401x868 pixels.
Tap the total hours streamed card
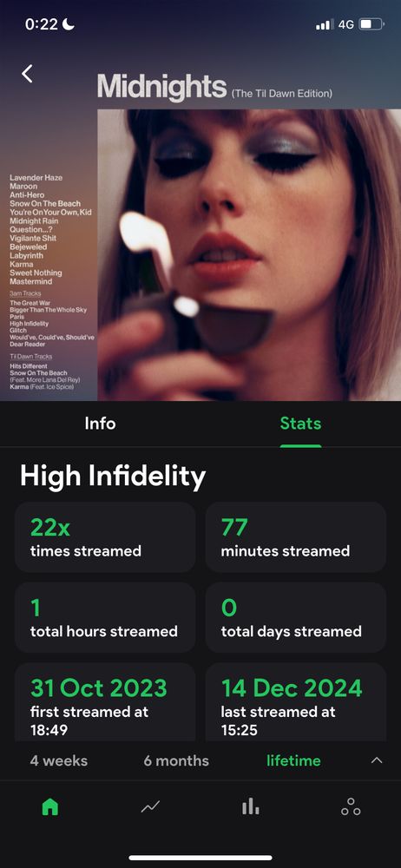point(105,617)
